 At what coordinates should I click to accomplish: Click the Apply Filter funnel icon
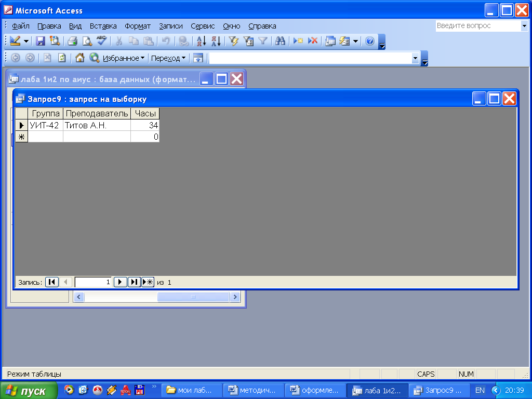point(263,41)
